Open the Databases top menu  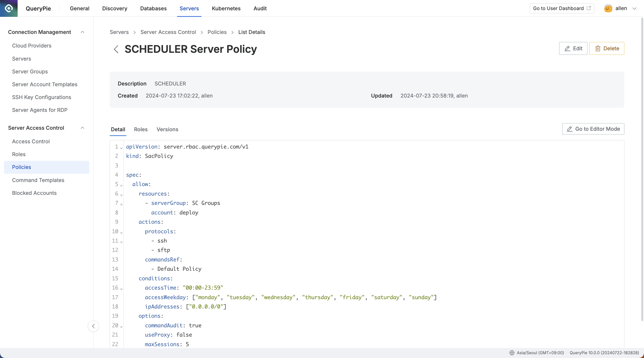click(x=153, y=8)
